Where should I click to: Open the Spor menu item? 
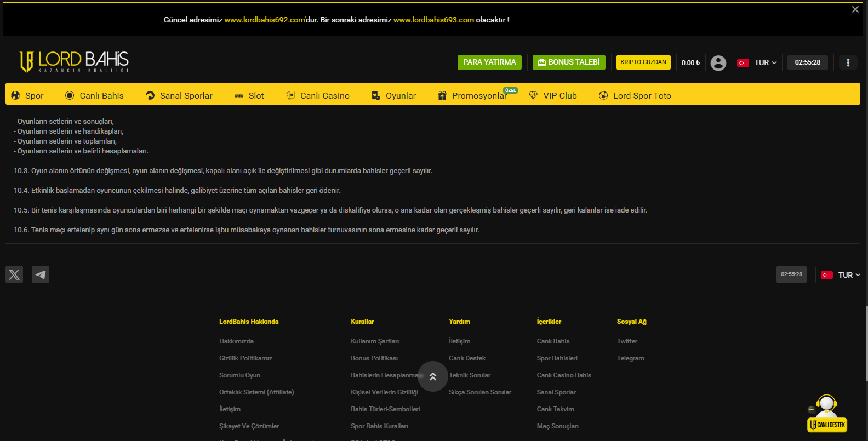point(27,95)
